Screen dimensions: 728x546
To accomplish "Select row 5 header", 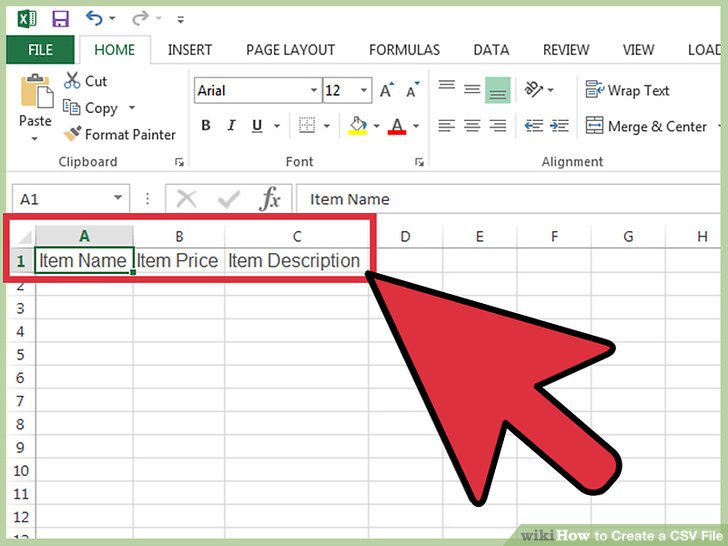I will [20, 355].
